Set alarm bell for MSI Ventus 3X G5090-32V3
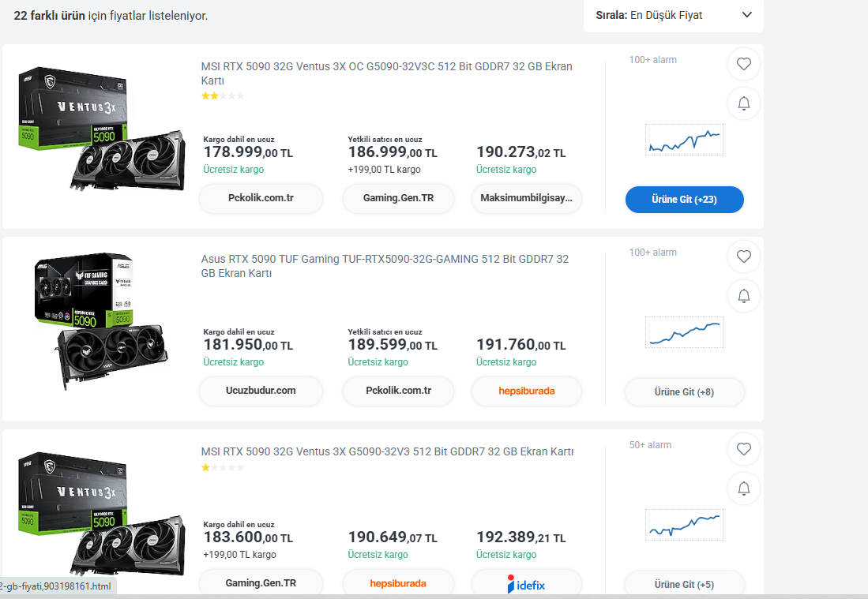 [743, 489]
